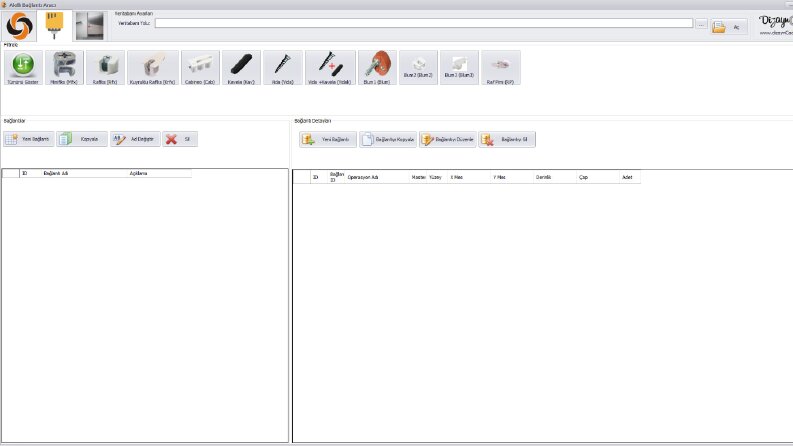Click the orange swirl logo tab

click(19, 26)
